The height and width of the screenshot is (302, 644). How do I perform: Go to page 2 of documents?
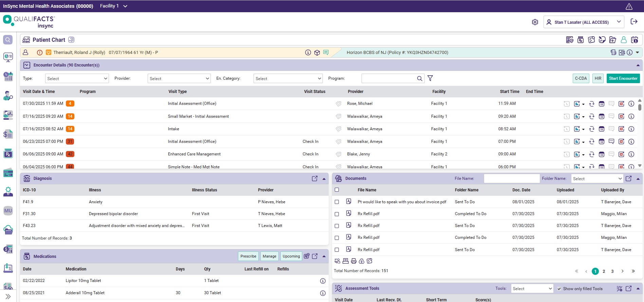pyautogui.click(x=604, y=271)
